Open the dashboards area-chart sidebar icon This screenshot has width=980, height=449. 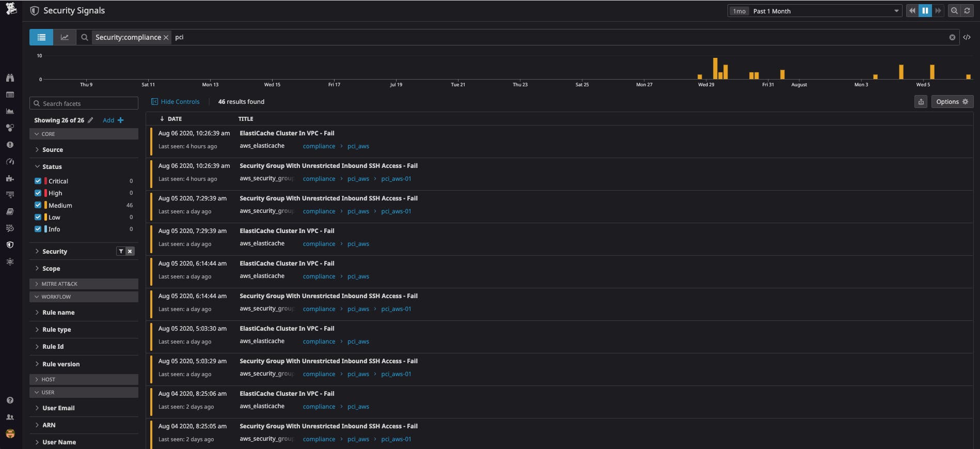10,111
